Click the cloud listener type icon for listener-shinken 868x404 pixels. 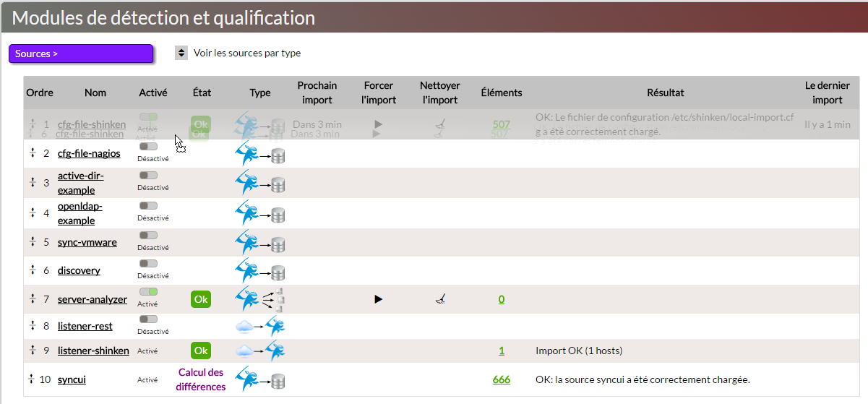coord(260,351)
